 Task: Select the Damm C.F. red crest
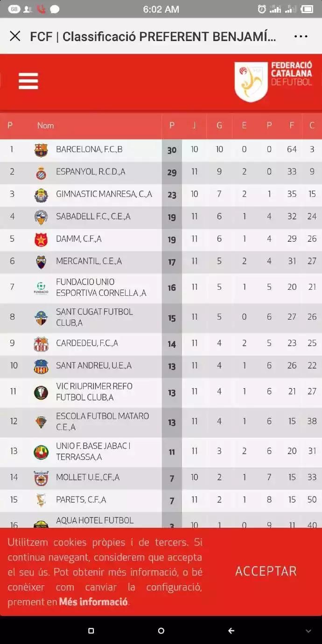pos(41,239)
